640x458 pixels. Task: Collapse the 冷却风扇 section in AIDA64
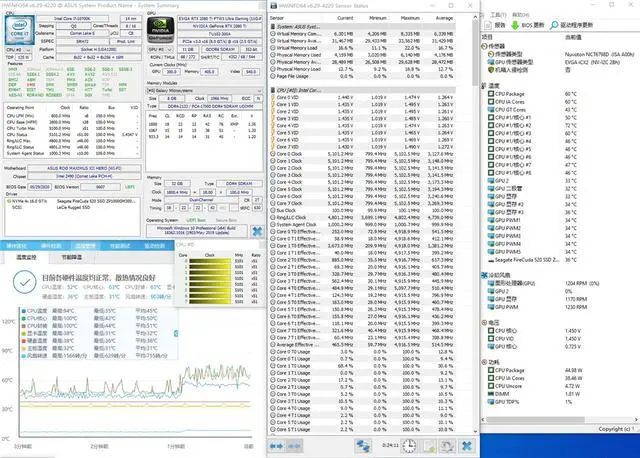tap(484, 275)
